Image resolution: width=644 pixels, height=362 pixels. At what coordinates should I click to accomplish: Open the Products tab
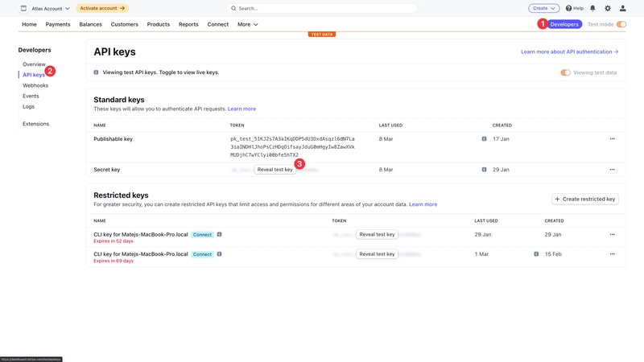coord(158,24)
